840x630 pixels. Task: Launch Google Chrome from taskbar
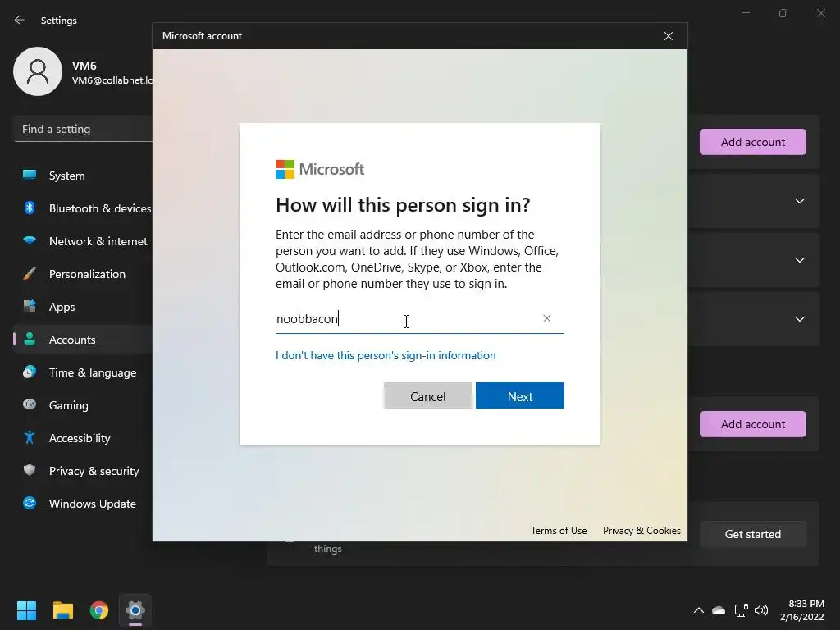(99, 610)
